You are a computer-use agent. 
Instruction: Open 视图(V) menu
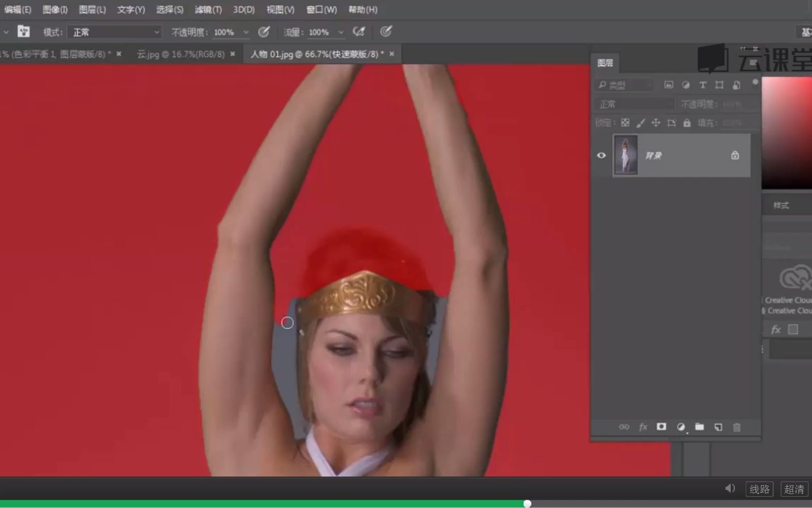tap(280, 9)
